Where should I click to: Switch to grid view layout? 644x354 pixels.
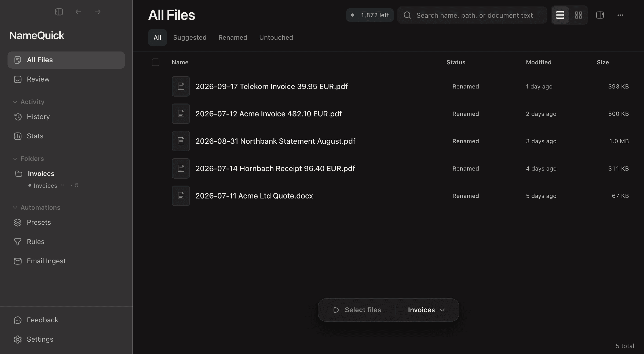tap(578, 15)
